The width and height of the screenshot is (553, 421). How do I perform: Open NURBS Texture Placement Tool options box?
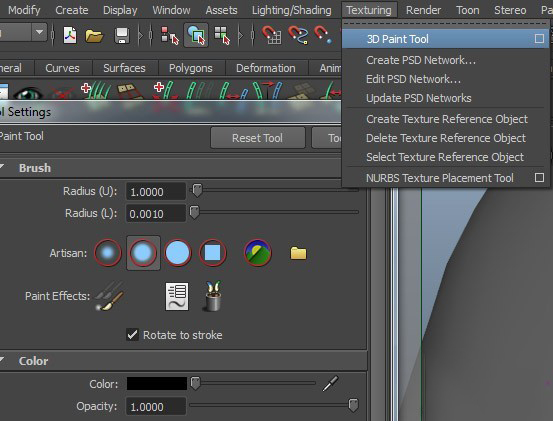tap(539, 177)
